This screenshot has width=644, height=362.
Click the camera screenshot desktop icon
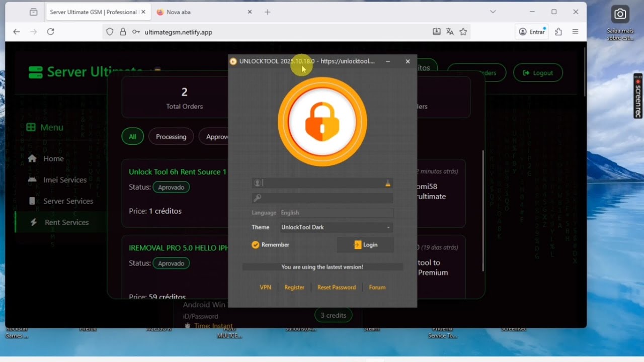620,14
